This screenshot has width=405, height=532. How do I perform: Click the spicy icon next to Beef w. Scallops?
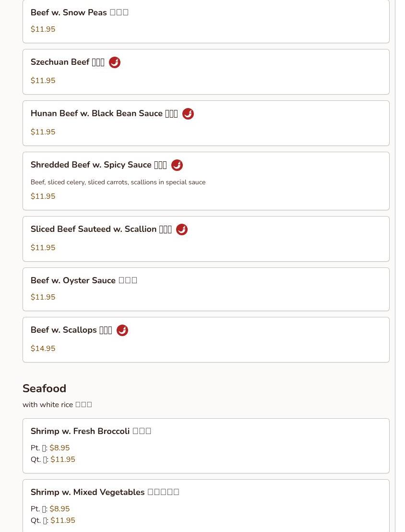[122, 330]
